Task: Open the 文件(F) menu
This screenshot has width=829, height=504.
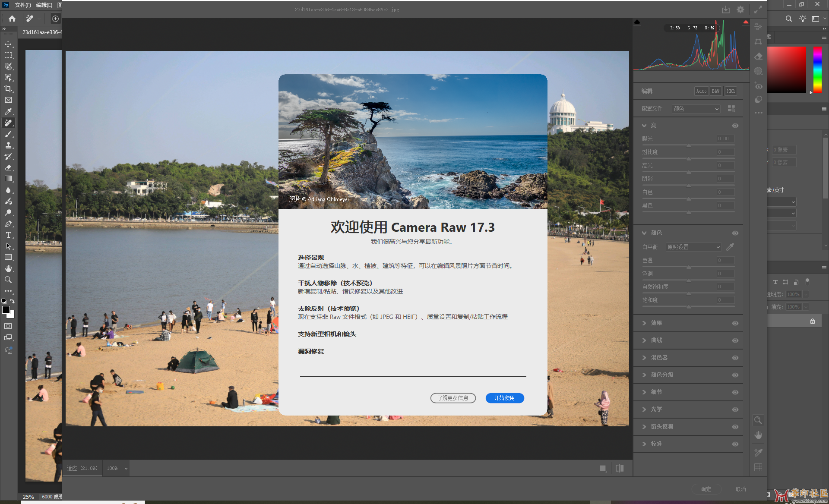Action: 23,5
